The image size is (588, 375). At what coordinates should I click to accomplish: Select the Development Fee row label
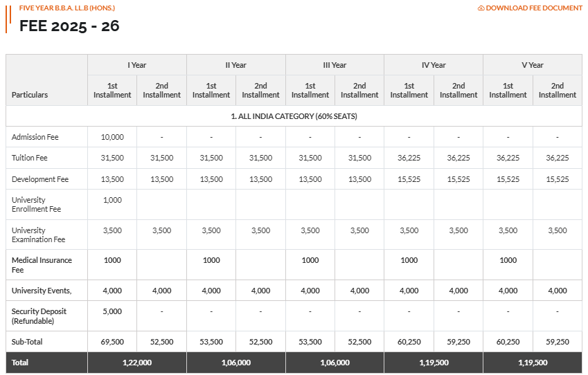40,179
